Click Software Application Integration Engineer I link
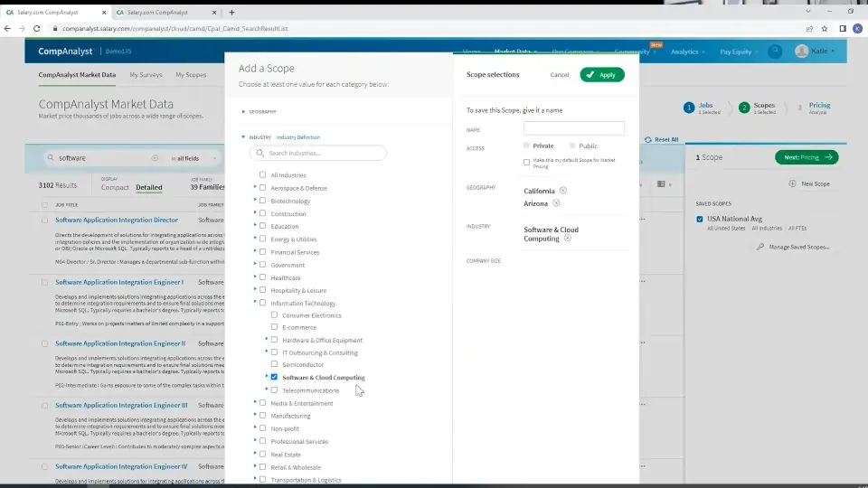The image size is (868, 488). (x=119, y=282)
